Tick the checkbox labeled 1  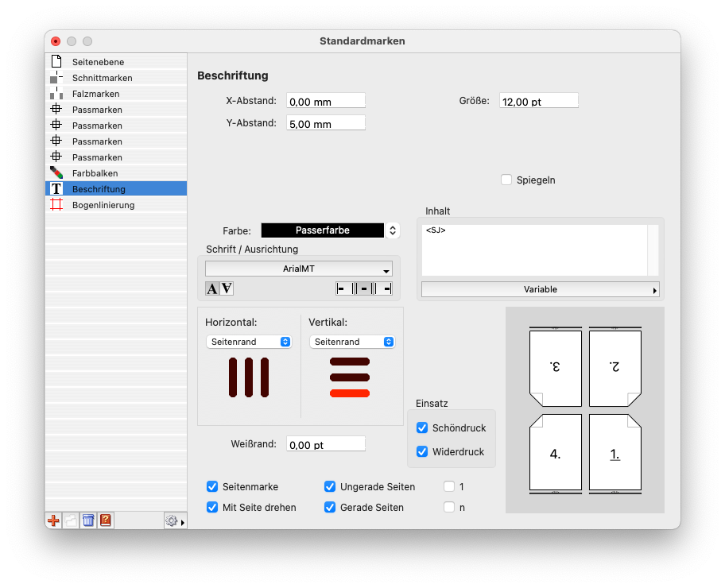pos(449,486)
